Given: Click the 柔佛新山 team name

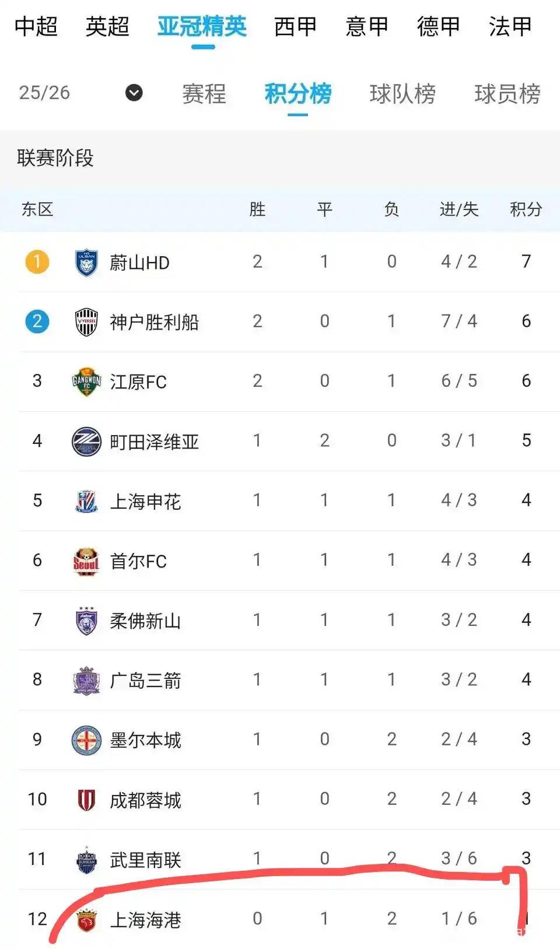Looking at the screenshot, I should pyautogui.click(x=145, y=621).
